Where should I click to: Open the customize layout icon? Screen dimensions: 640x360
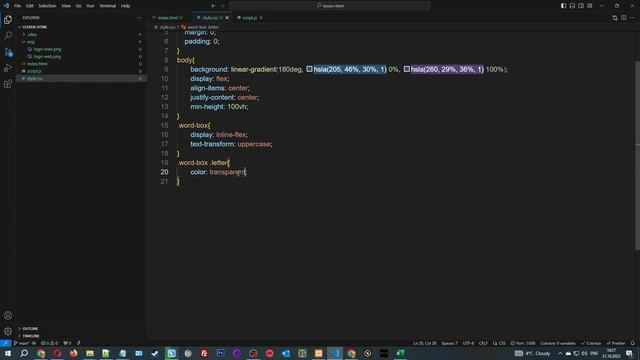coord(590,6)
